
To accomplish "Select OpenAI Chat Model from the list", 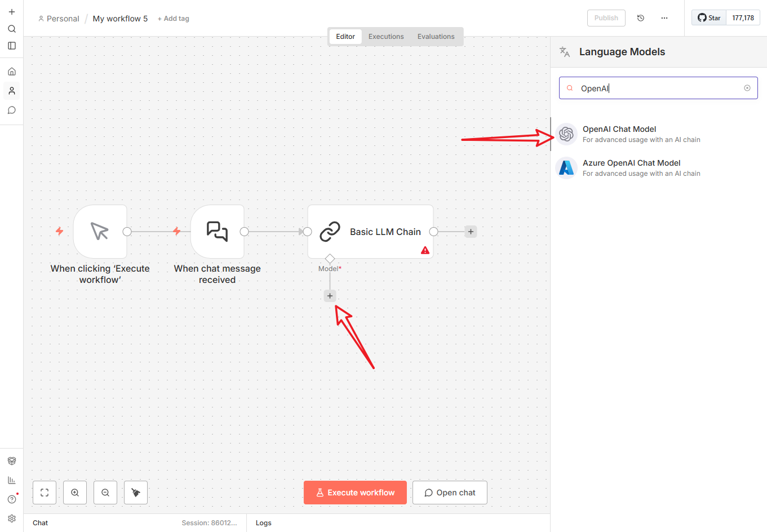I will point(619,134).
